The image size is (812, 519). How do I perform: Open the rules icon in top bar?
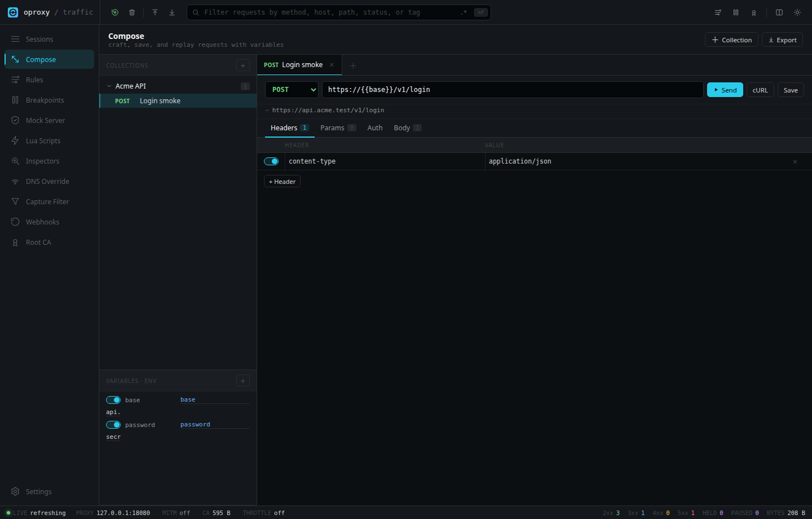(718, 12)
